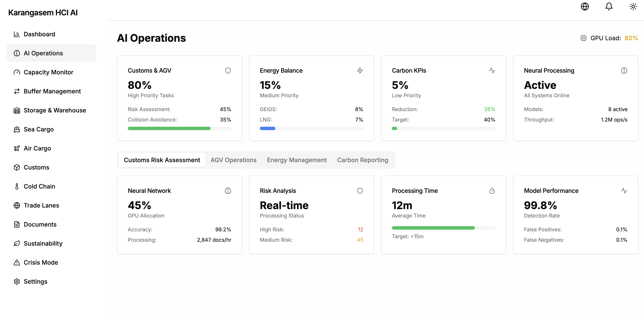Viewport: 644px width, 320px height.
Task: Click the shield icon on Risk Analysis card
Action: click(360, 190)
